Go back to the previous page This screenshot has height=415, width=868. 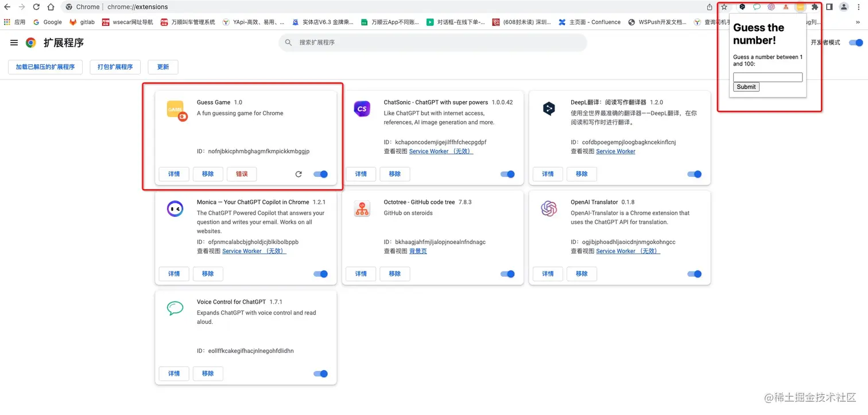pos(7,7)
